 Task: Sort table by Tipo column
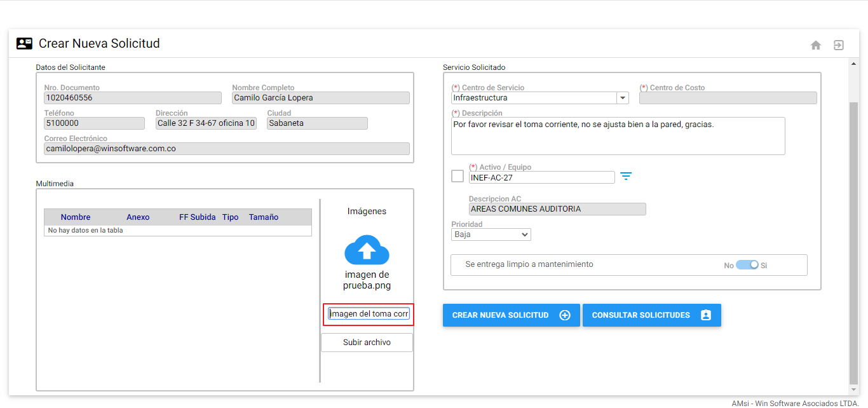231,217
